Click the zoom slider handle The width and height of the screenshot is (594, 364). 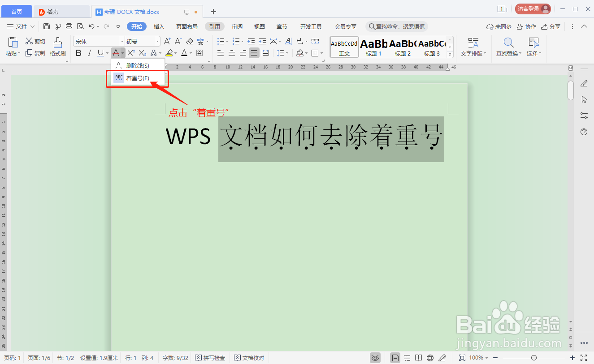point(533,358)
